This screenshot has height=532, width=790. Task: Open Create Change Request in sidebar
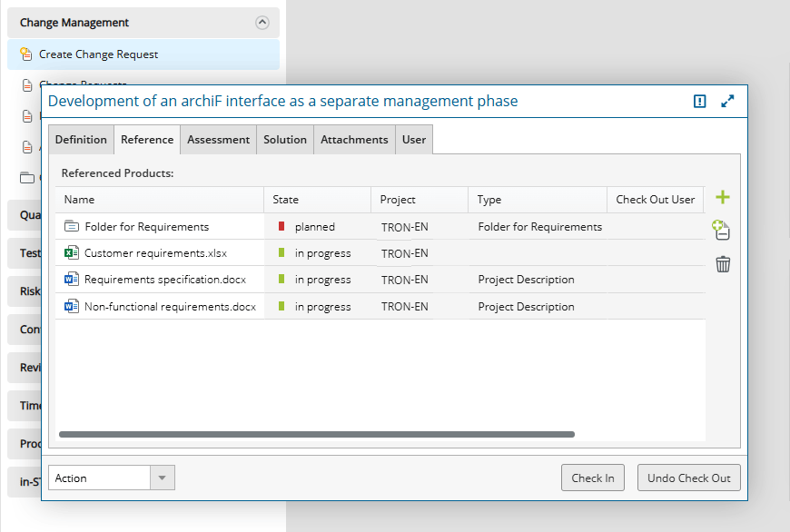[x=98, y=54]
